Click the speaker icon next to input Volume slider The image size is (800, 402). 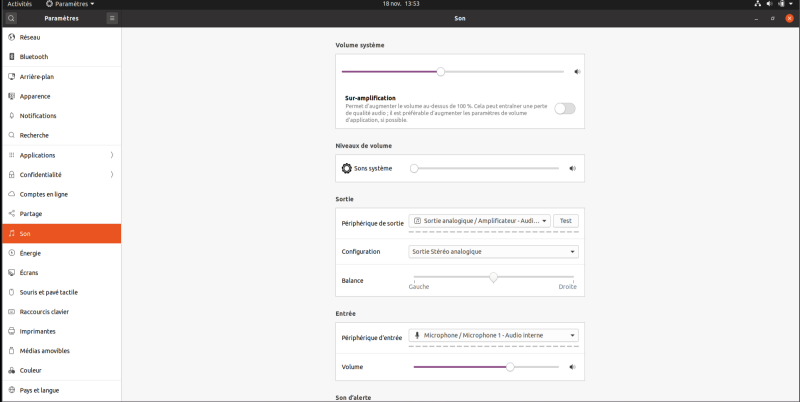pyautogui.click(x=572, y=367)
